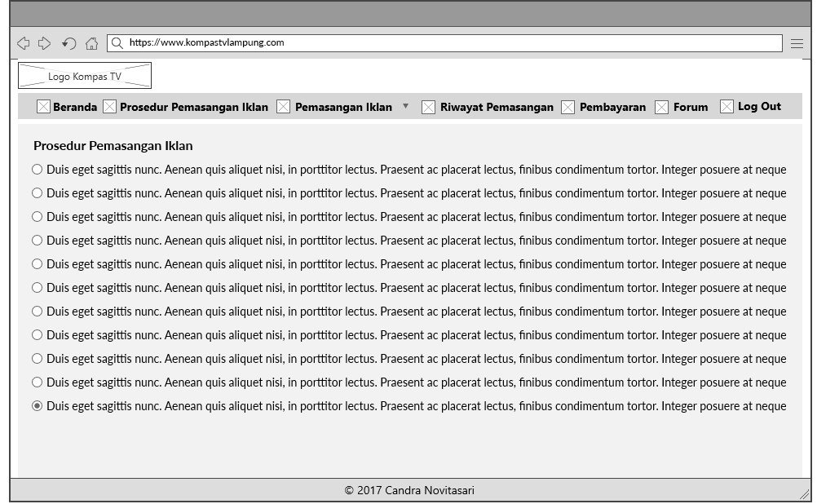The width and height of the screenshot is (817, 504).
Task: Open the Riwayat Pemasangan menu item
Action: coord(497,107)
